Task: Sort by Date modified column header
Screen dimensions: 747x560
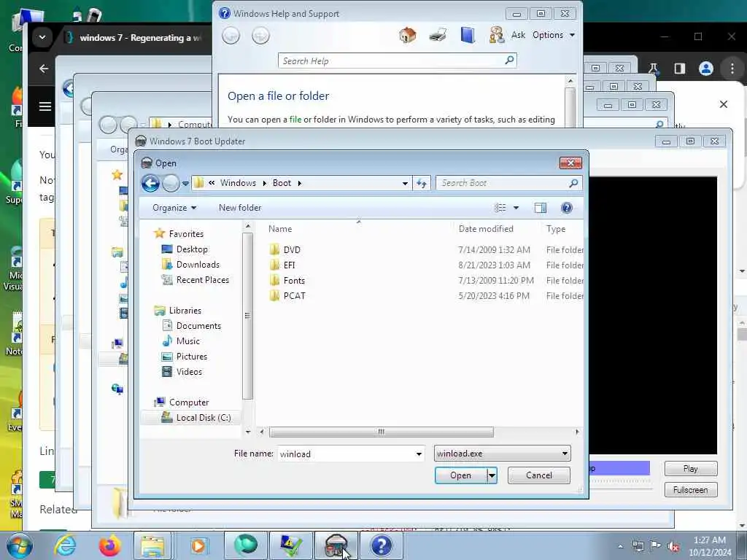Action: point(486,229)
